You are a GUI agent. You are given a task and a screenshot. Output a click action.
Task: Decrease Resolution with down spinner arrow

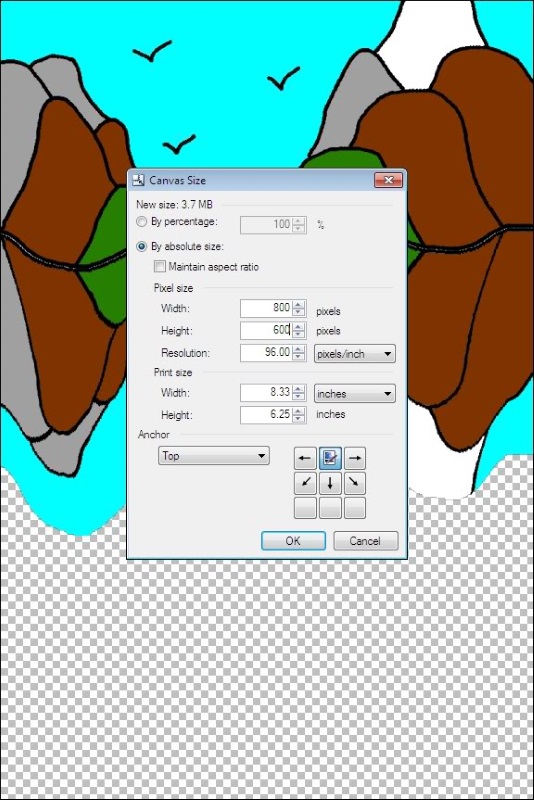click(x=299, y=357)
